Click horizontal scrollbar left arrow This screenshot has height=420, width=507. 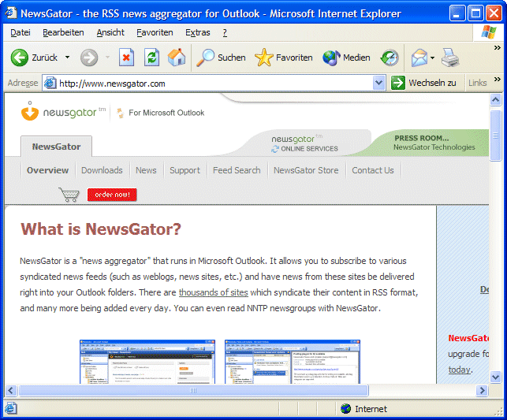tap(11, 390)
